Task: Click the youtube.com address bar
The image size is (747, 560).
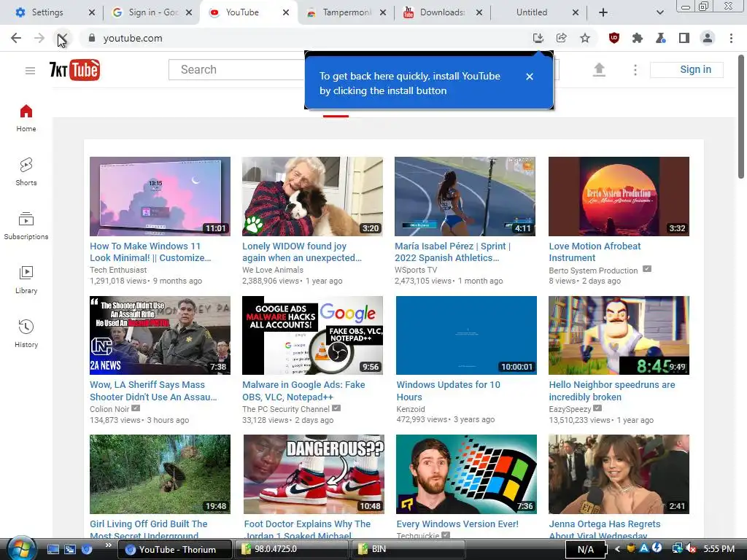Action: (305, 38)
